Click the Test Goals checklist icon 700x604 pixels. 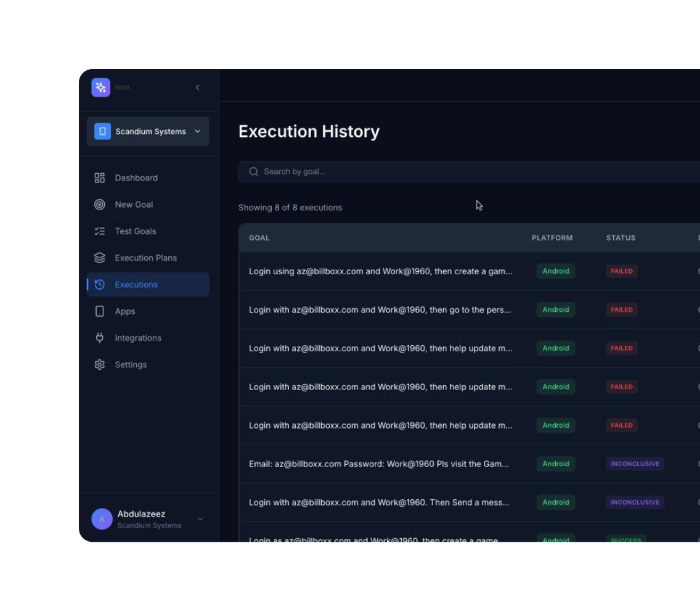(x=100, y=231)
